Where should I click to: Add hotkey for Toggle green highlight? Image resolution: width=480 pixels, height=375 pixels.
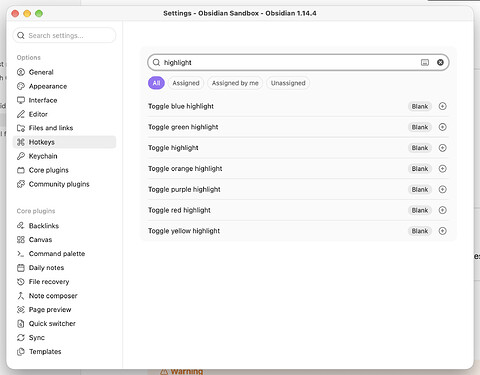click(442, 127)
